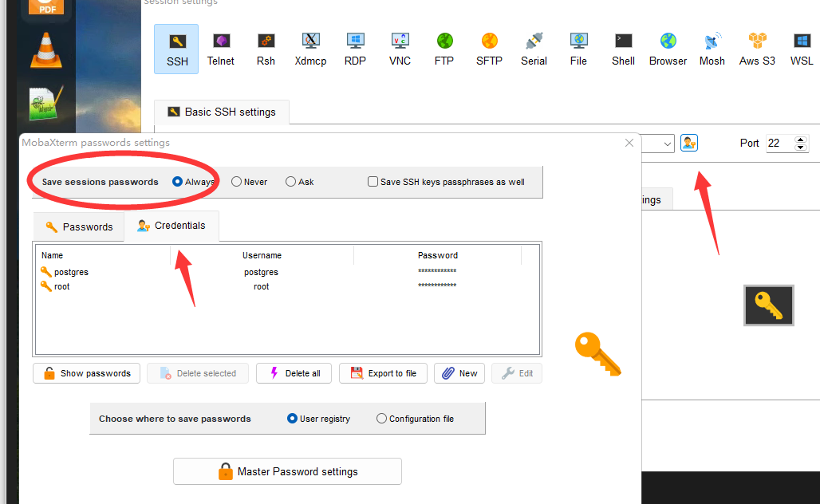Click the postgres username cell

click(x=261, y=272)
